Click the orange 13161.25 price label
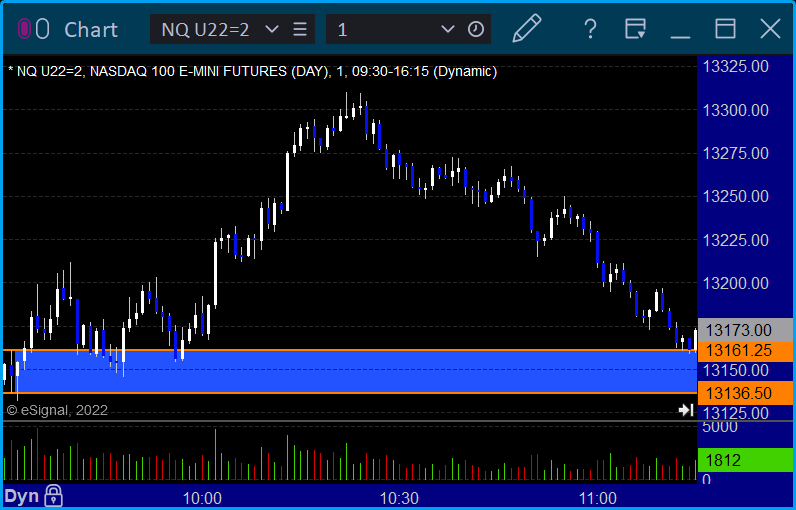Image resolution: width=796 pixels, height=510 pixels. pos(745,350)
